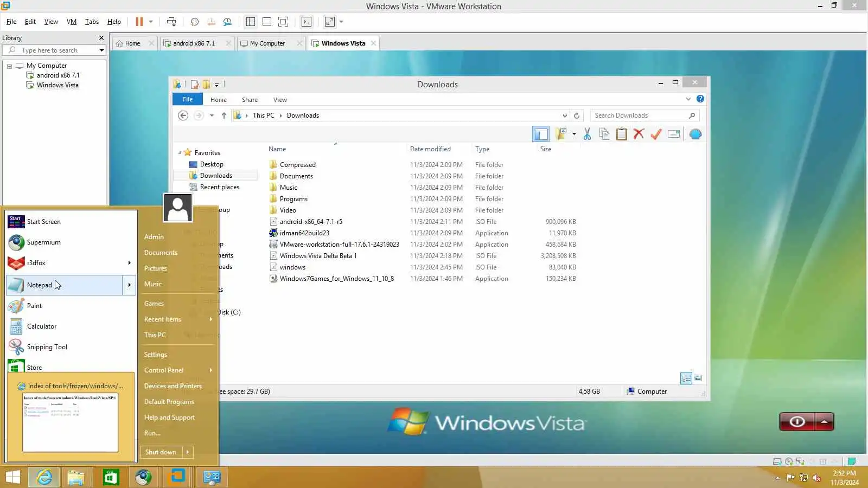Expand the stretch display dropdown arrow
Screen dimensions: 868x488
tap(341, 22)
